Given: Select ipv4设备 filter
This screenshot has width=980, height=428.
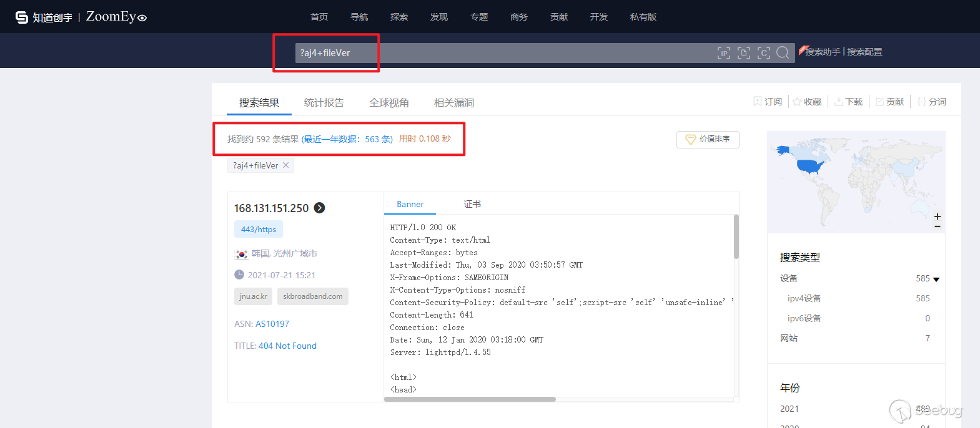Looking at the screenshot, I should pyautogui.click(x=804, y=298).
